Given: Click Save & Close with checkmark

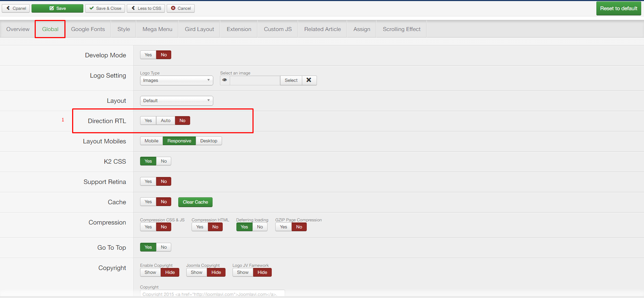Looking at the screenshot, I should [105, 8].
